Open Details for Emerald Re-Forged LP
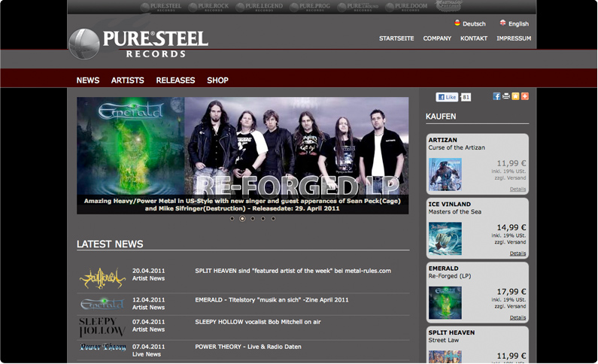This screenshot has width=598, height=364. (x=518, y=317)
